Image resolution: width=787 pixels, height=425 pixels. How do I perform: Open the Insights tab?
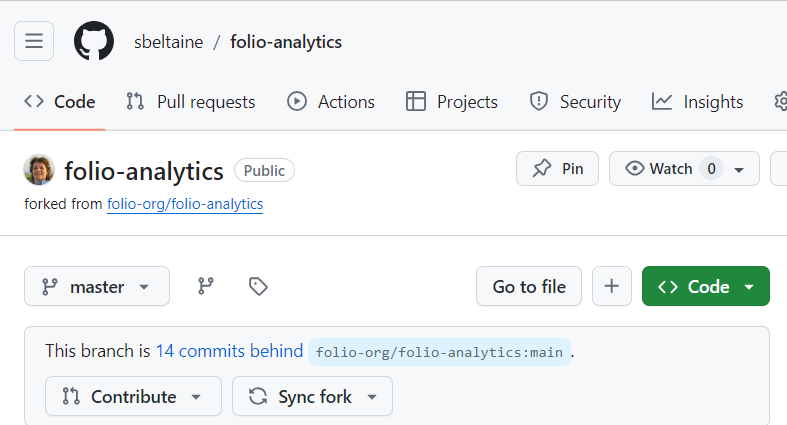pyautogui.click(x=697, y=102)
